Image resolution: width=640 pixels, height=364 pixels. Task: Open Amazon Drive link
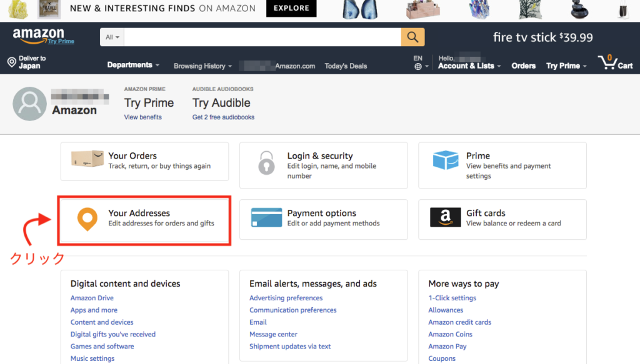coord(92,298)
